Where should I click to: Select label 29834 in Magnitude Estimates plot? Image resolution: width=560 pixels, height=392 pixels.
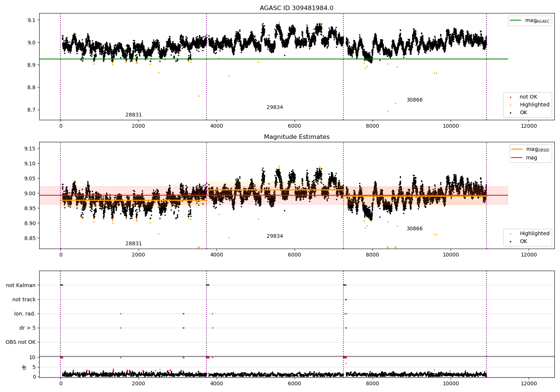(x=275, y=236)
